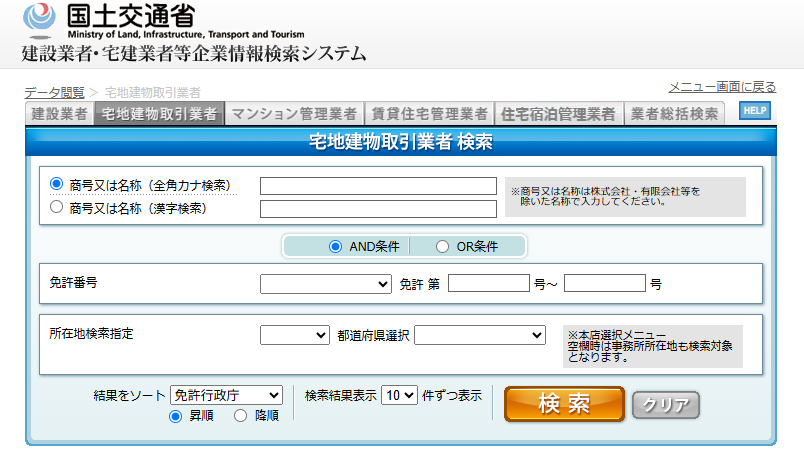Choose the OR条件 radio option

[442, 247]
